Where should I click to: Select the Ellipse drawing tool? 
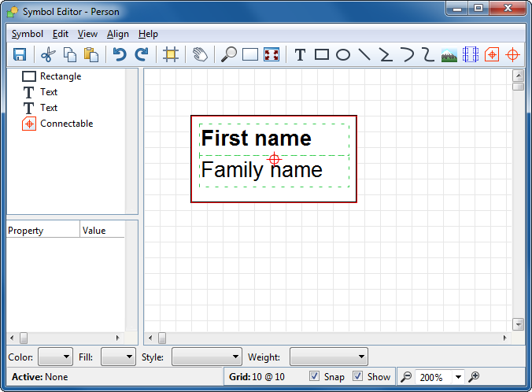343,54
